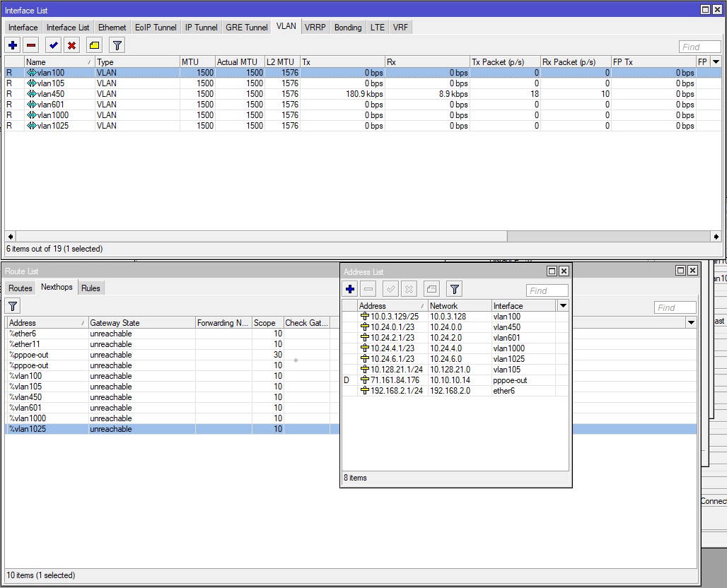The width and height of the screenshot is (727, 588).
Task: Click the Filter funnel button in Route List
Action: click(x=13, y=306)
